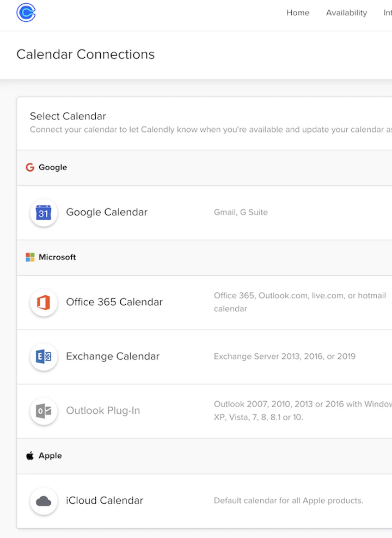
Task: Select the blue Exchange Calendar icon
Action: pos(44,356)
